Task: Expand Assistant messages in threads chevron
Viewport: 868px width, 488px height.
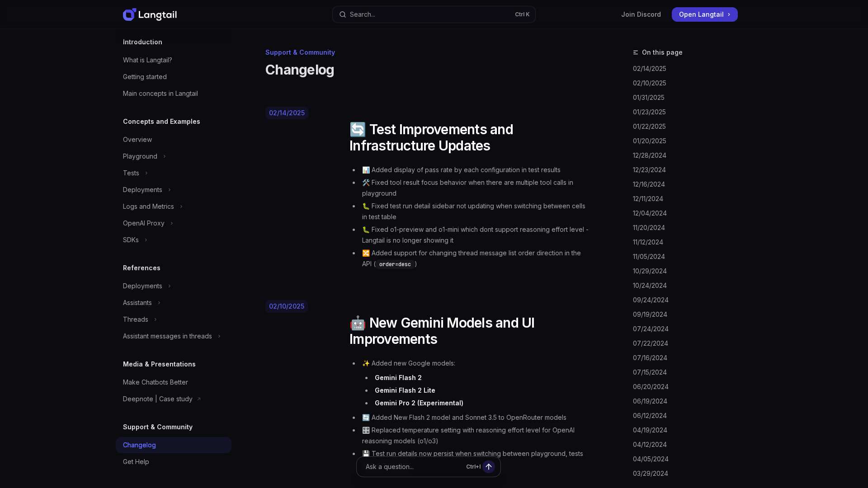Action: pos(219,336)
